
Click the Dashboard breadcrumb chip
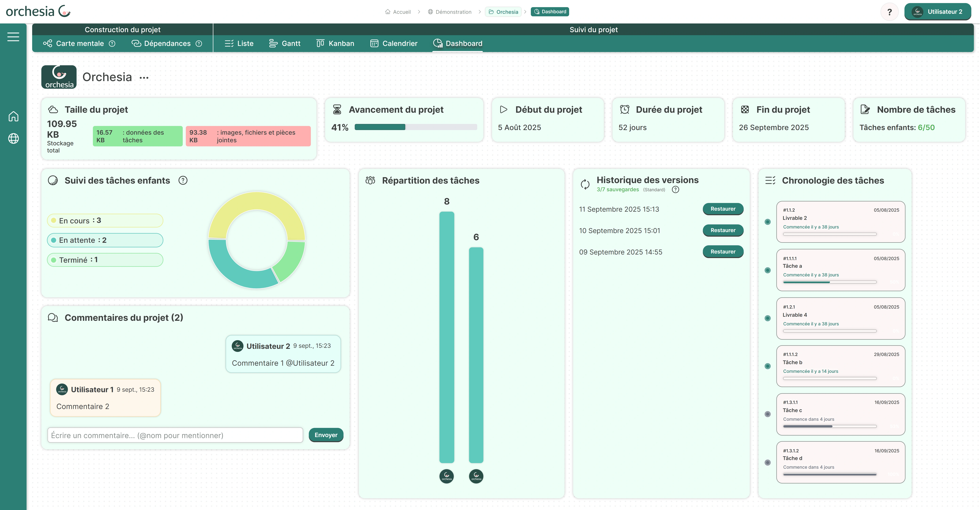click(x=550, y=12)
